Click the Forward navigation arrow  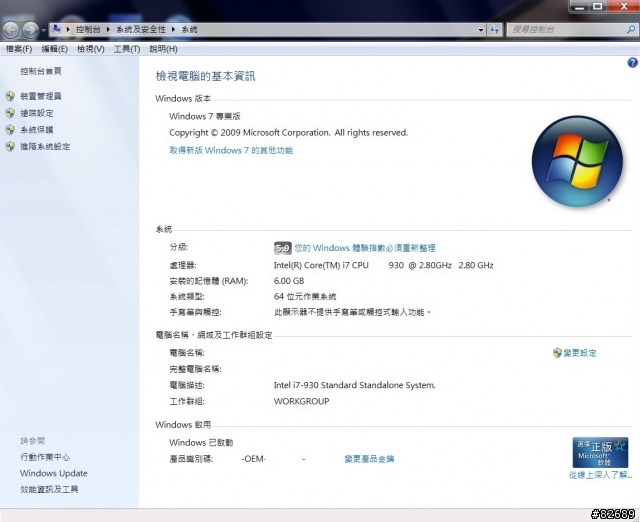pos(31,29)
